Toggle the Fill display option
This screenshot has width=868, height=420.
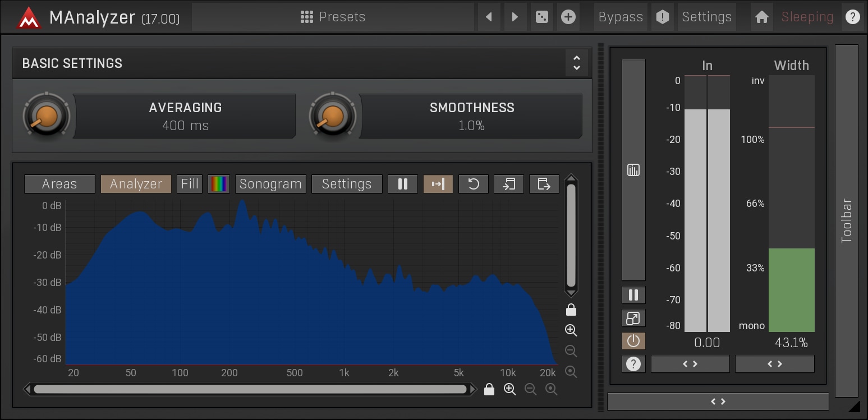point(190,184)
